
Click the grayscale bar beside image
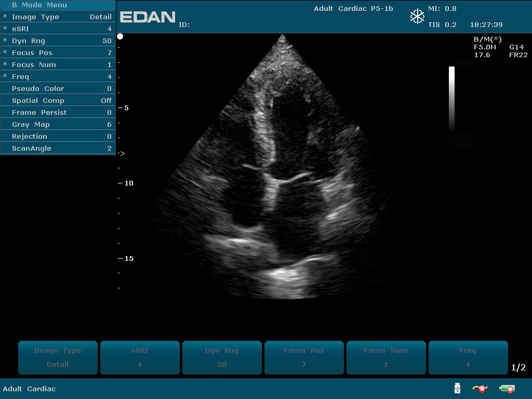point(451,99)
